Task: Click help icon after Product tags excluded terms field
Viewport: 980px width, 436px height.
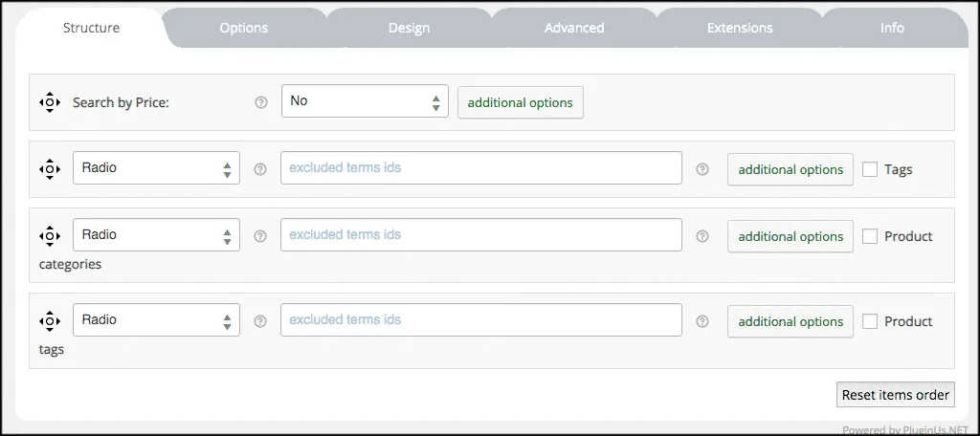Action: click(x=702, y=321)
